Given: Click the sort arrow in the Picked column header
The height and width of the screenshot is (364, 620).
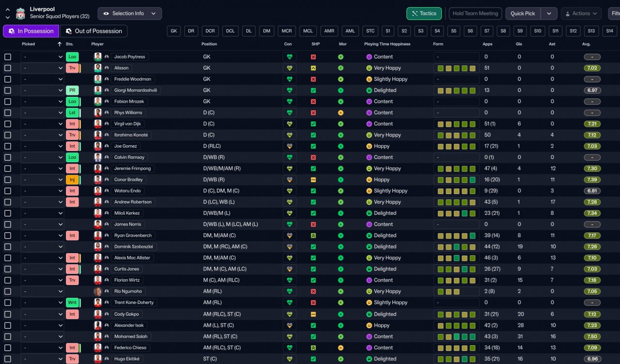Looking at the screenshot, I should coord(60,44).
